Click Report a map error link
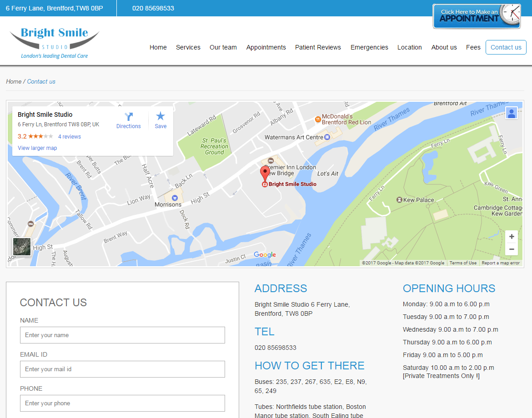The width and height of the screenshot is (532, 418). coord(501,263)
